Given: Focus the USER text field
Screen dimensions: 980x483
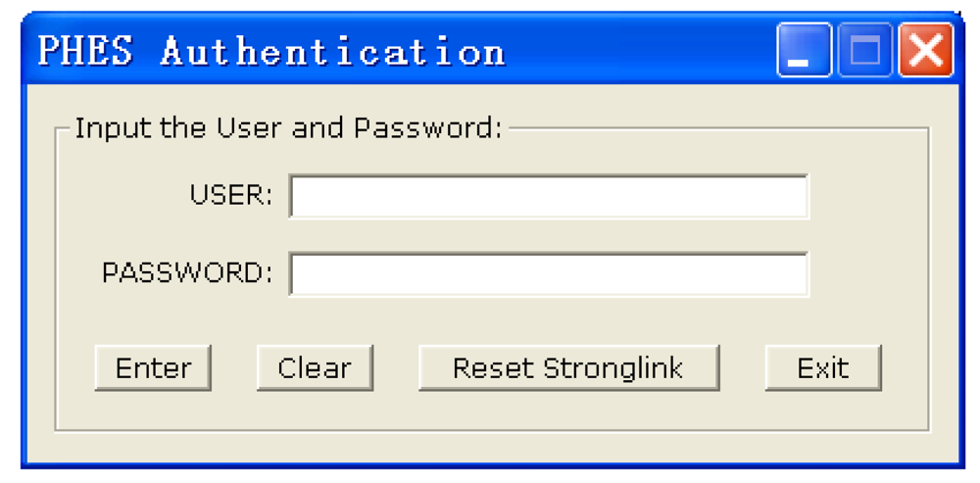Looking at the screenshot, I should 549,196.
